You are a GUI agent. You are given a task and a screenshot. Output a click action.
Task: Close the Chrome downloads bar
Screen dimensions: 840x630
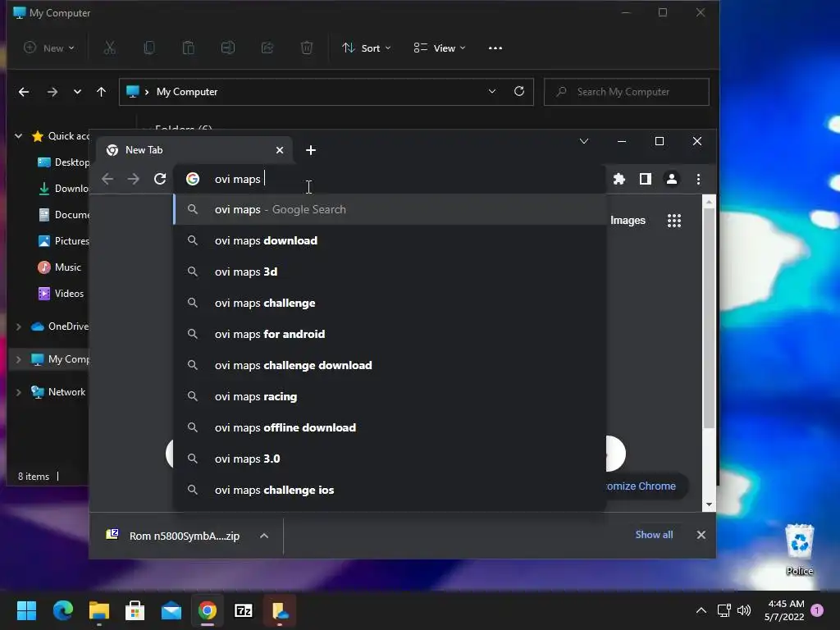tap(701, 535)
